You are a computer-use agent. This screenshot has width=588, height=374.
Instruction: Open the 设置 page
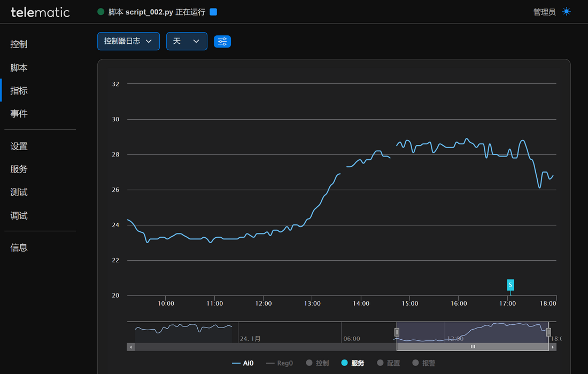click(19, 146)
